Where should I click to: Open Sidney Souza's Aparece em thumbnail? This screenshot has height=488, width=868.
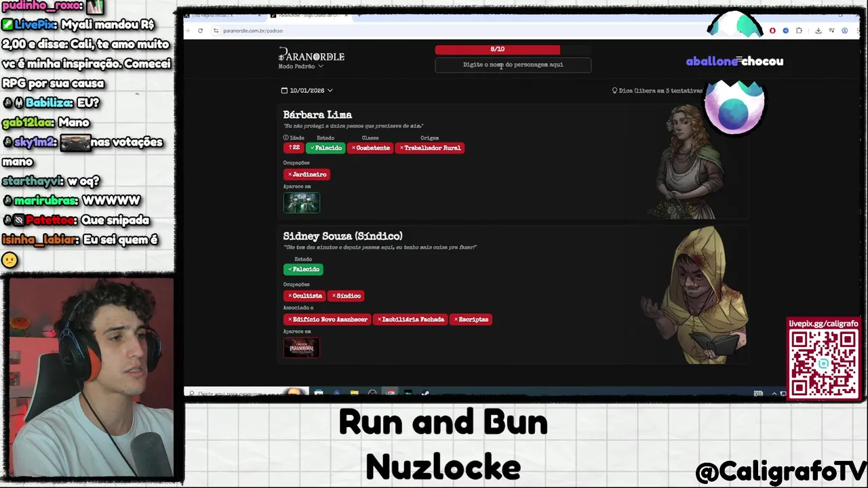302,348
